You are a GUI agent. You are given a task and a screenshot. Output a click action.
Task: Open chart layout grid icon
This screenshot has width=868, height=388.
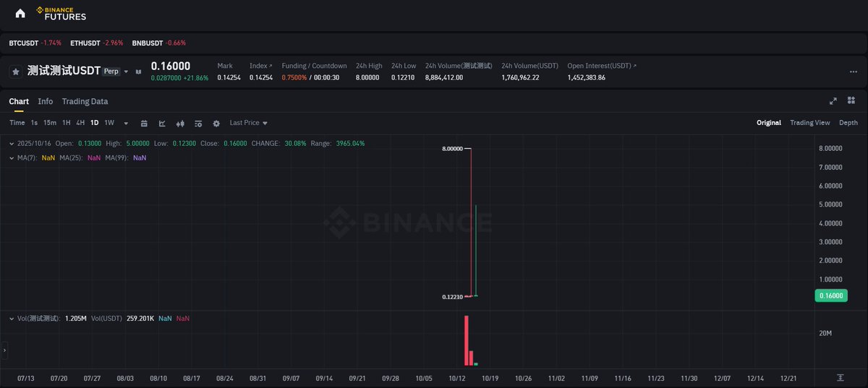(852, 101)
